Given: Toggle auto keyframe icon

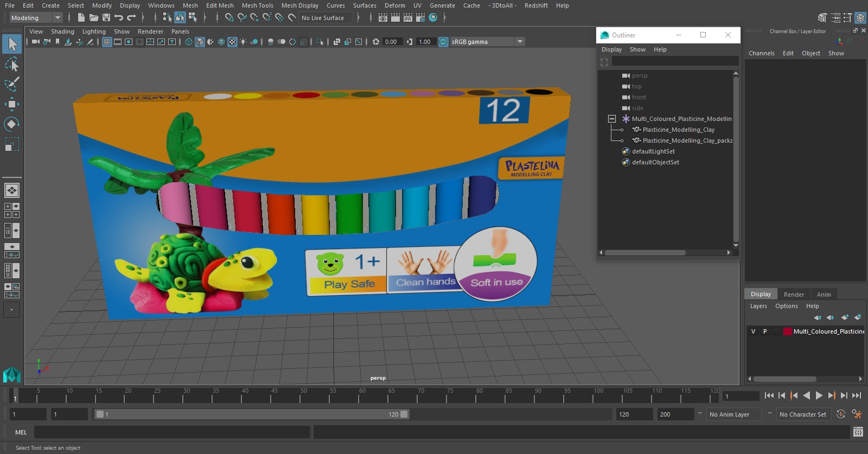Looking at the screenshot, I should tap(841, 414).
